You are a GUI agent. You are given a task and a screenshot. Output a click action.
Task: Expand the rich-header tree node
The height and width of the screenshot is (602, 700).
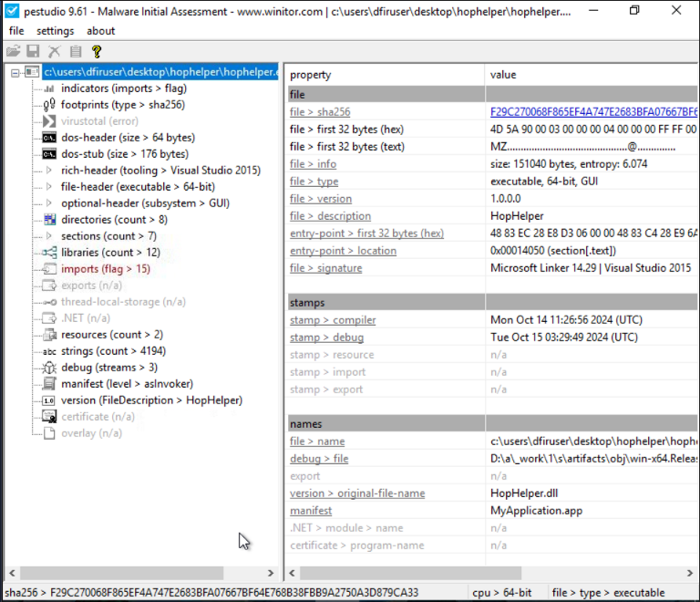(x=49, y=171)
